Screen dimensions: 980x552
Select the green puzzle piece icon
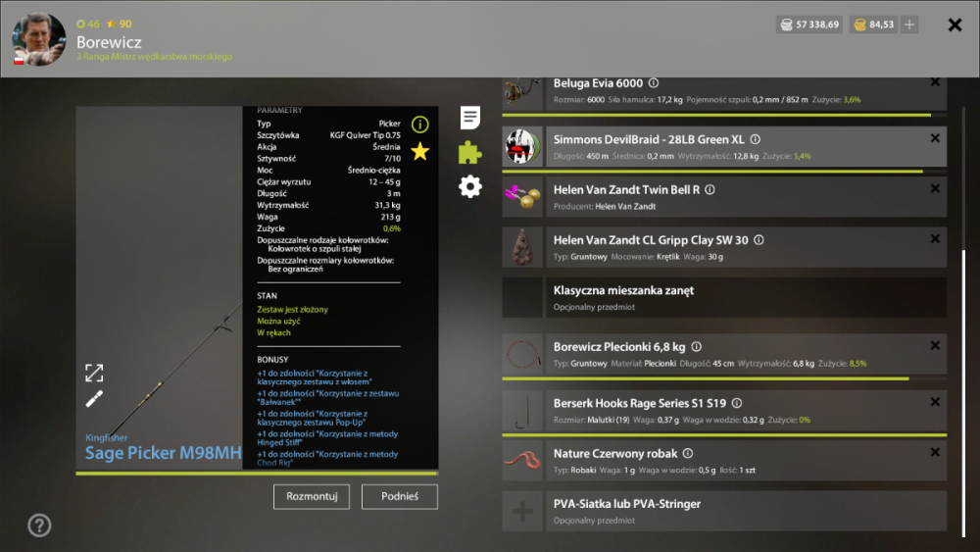[470, 152]
